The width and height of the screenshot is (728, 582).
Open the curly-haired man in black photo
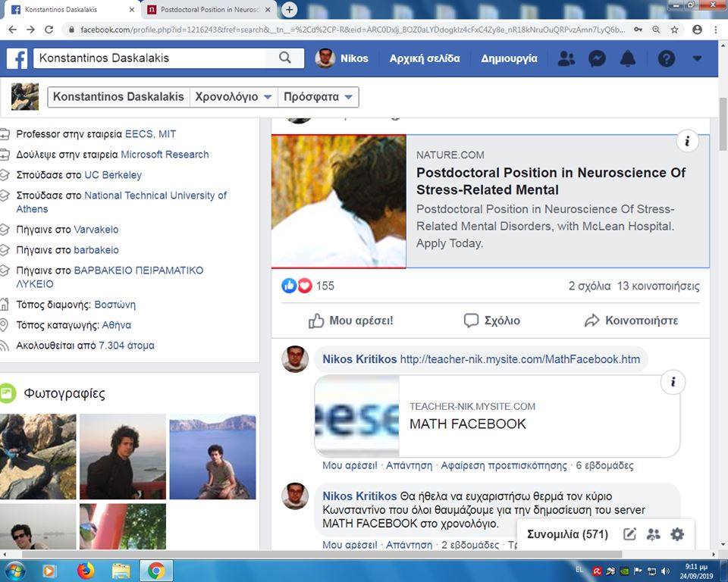tap(123, 457)
